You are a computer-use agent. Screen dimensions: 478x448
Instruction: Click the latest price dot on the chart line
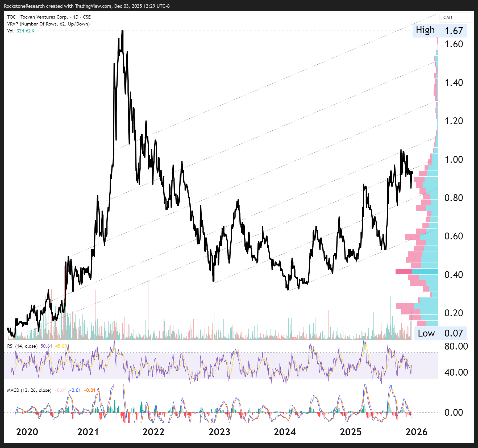coord(412,173)
